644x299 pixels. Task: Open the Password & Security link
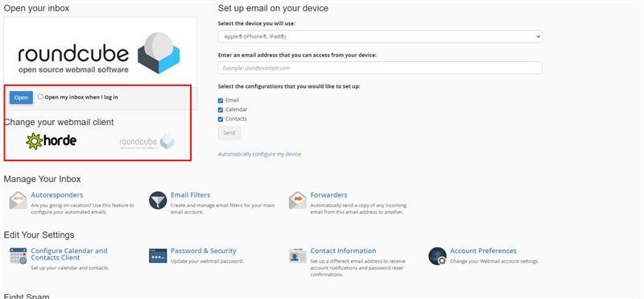point(204,251)
